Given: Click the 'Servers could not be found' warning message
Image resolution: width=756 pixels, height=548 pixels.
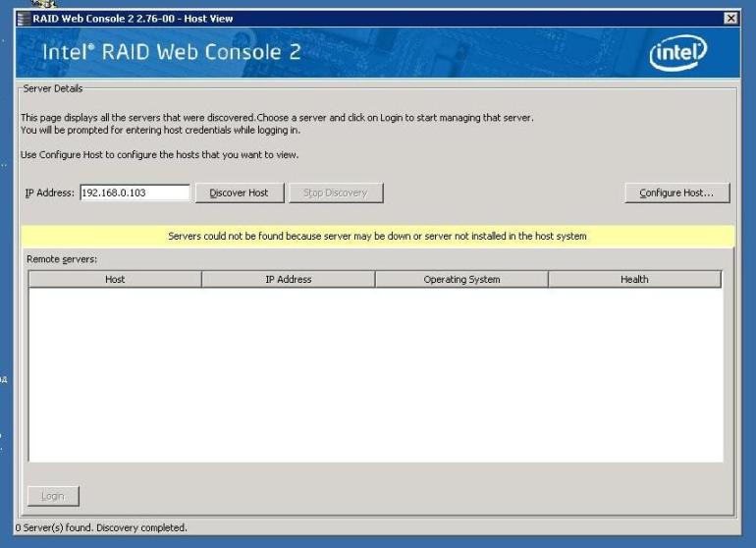Looking at the screenshot, I should [378, 237].
